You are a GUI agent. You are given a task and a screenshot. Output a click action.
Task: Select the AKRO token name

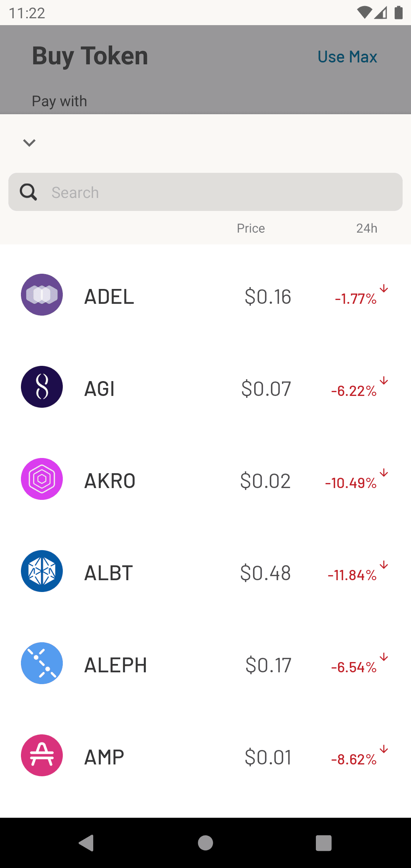coord(110,481)
